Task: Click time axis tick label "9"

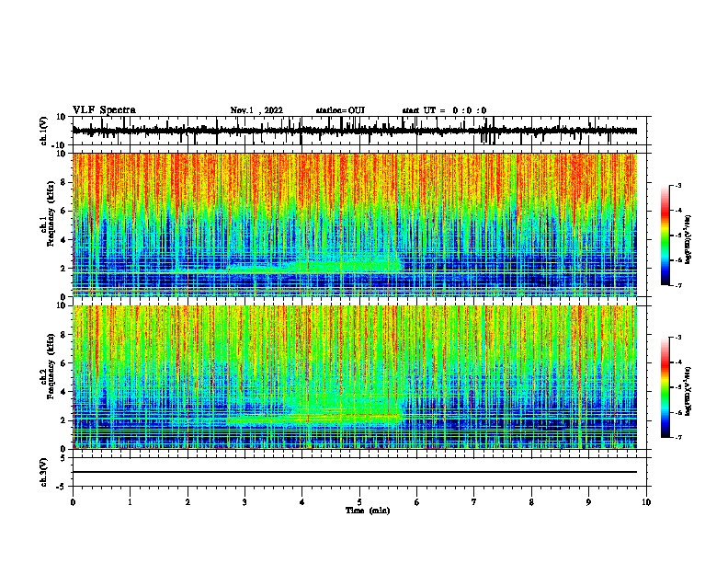Action: [x=588, y=502]
